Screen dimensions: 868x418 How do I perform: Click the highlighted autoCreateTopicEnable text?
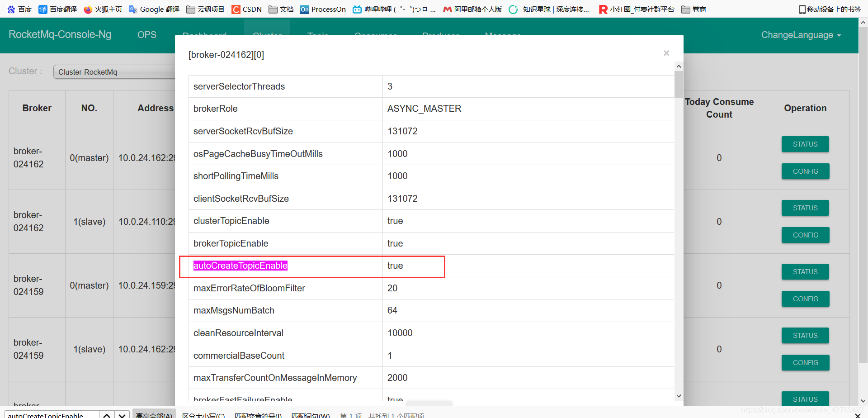241,266
